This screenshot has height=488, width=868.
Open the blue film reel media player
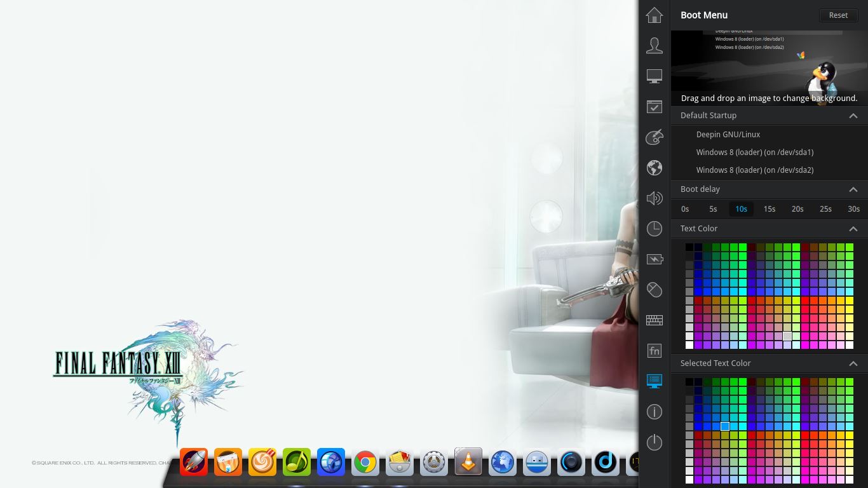(x=331, y=462)
